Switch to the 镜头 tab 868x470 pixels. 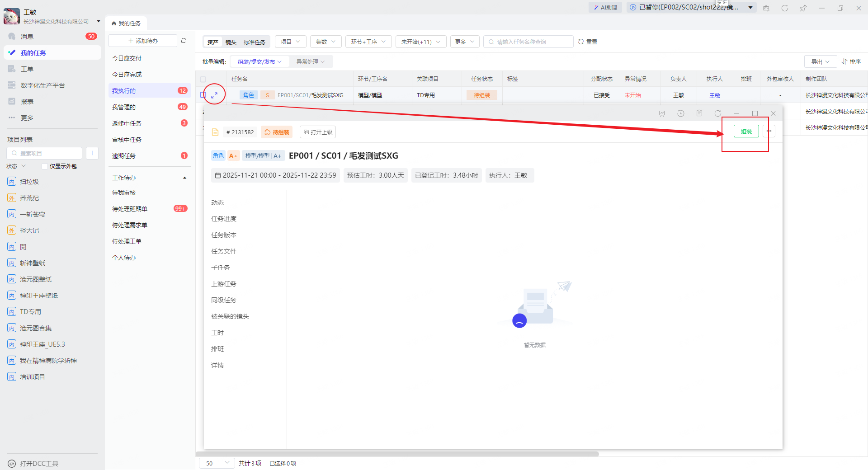(231, 42)
